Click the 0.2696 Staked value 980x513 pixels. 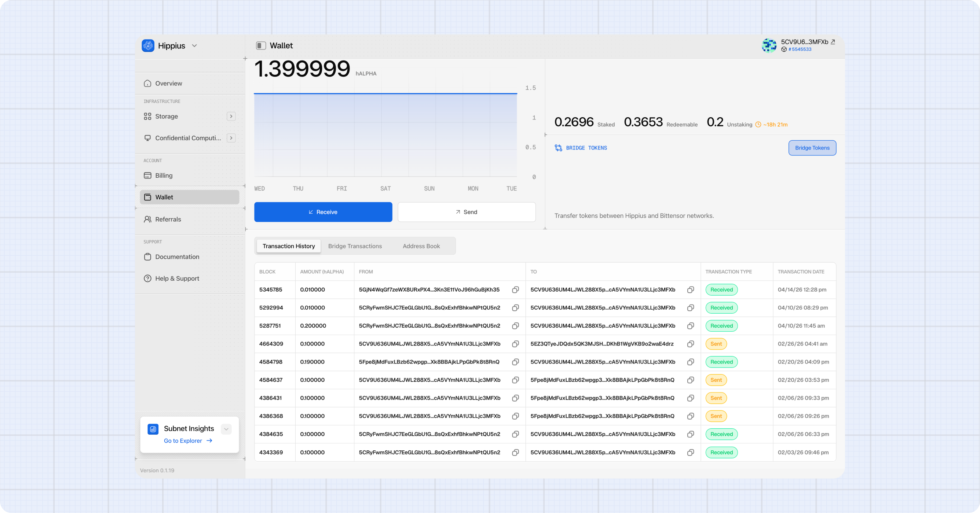574,122
